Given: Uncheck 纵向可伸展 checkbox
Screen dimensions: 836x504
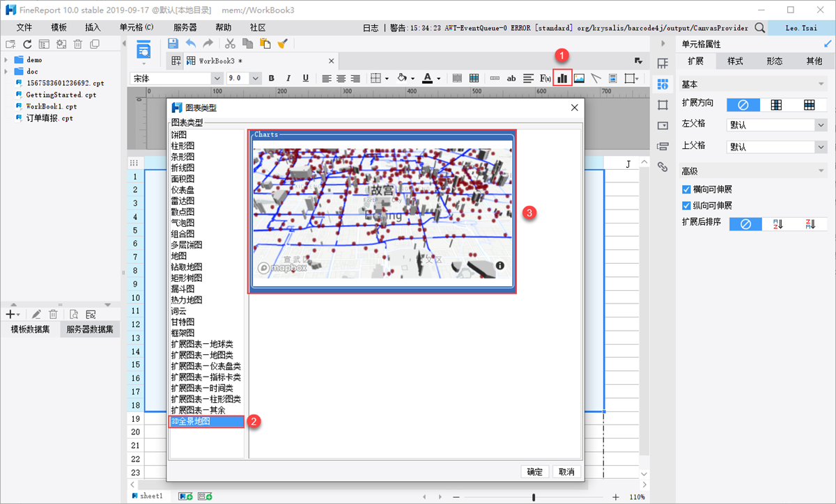Looking at the screenshot, I should coord(687,205).
